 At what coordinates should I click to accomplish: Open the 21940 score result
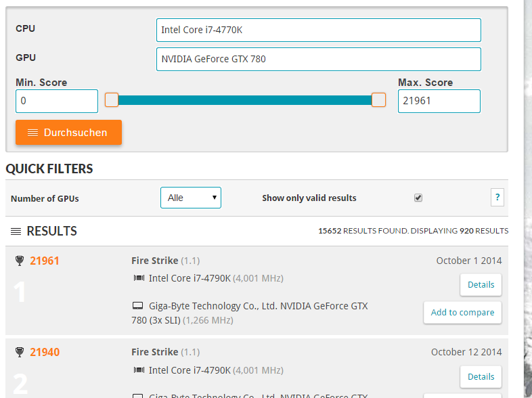(x=45, y=352)
